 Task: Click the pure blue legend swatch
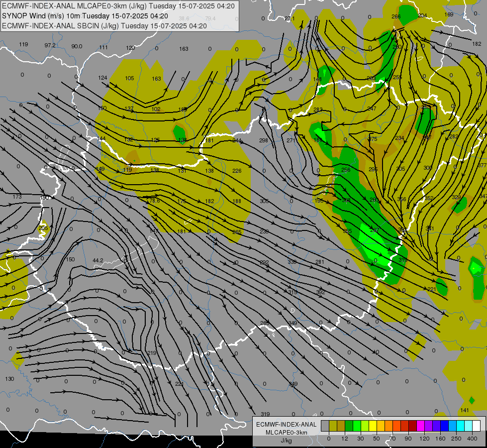(445, 426)
